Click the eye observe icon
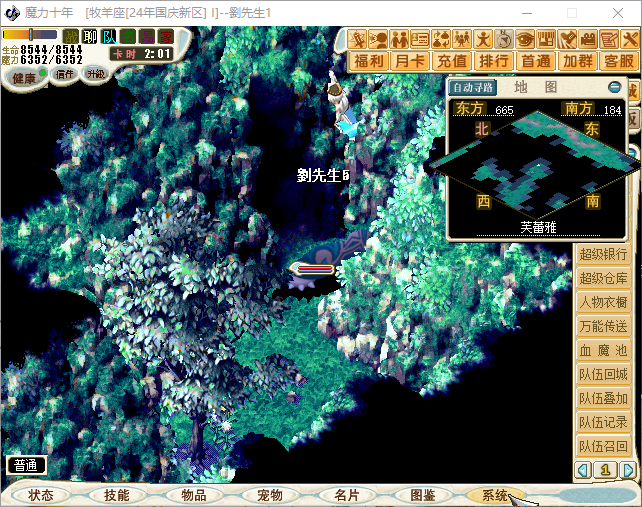642x507 pixels. (525, 39)
